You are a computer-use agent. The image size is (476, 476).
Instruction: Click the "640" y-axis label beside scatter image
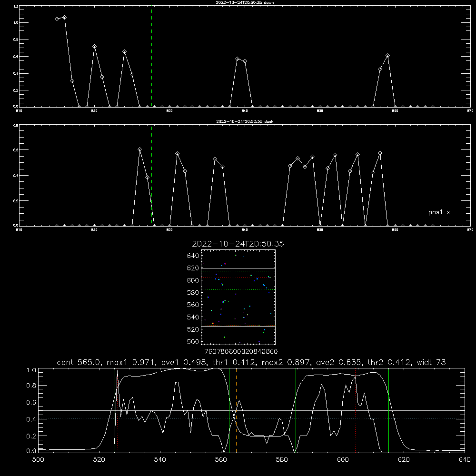point(193,256)
